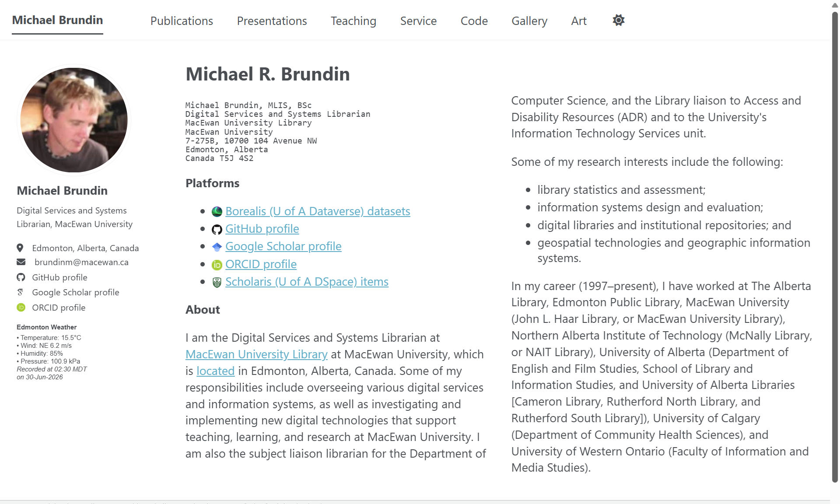Click the 'located' link in About
840x504 pixels.
click(x=216, y=371)
